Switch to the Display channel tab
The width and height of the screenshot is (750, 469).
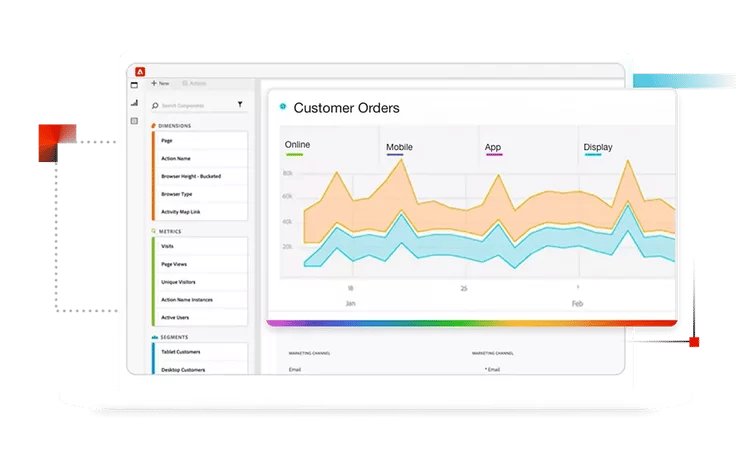tap(597, 149)
